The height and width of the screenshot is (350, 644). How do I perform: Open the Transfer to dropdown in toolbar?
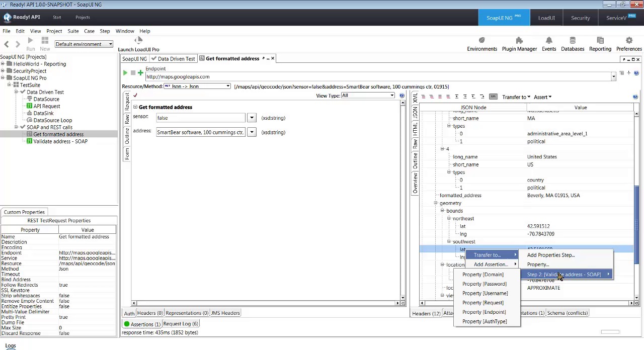[516, 97]
